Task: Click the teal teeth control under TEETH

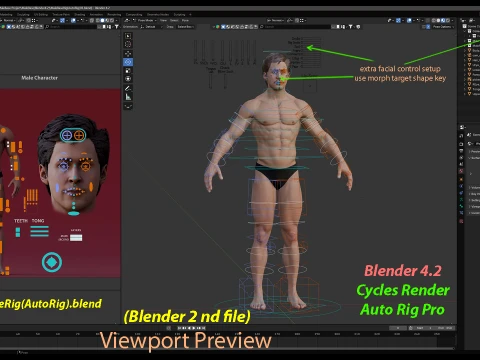Action: (18, 232)
